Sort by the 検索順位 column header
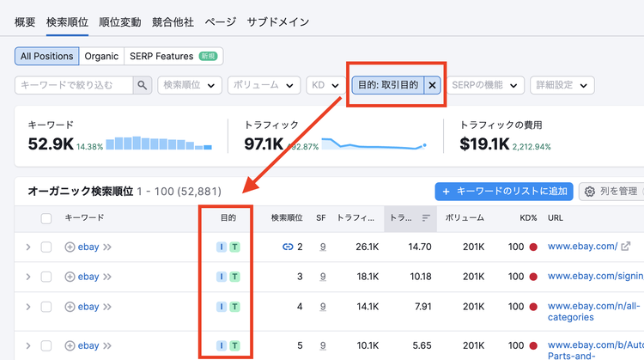Screen dimensions: 644x360 coord(287,218)
